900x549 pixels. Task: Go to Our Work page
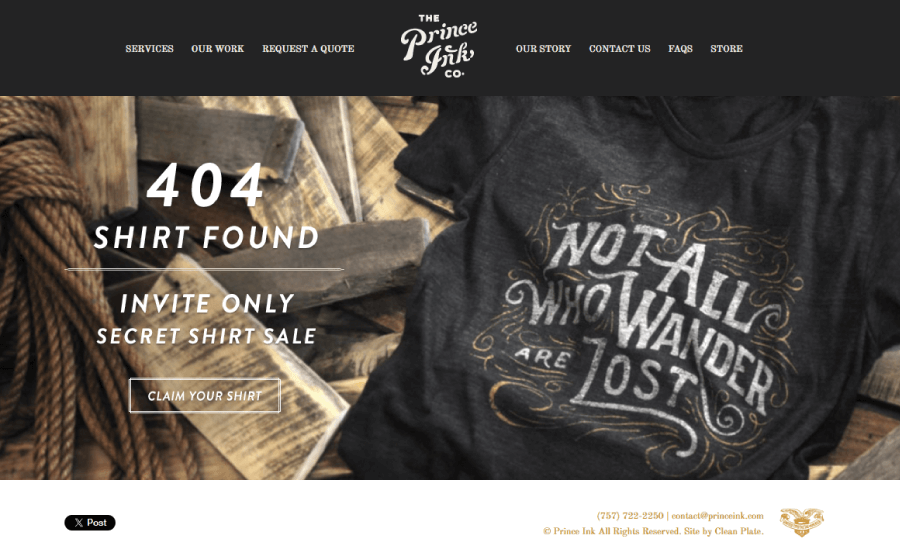[x=218, y=49]
